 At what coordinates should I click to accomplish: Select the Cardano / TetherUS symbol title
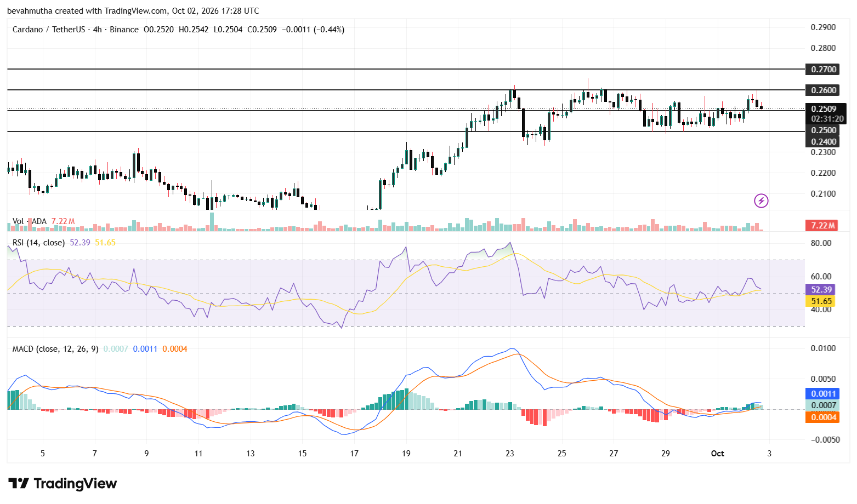point(49,30)
